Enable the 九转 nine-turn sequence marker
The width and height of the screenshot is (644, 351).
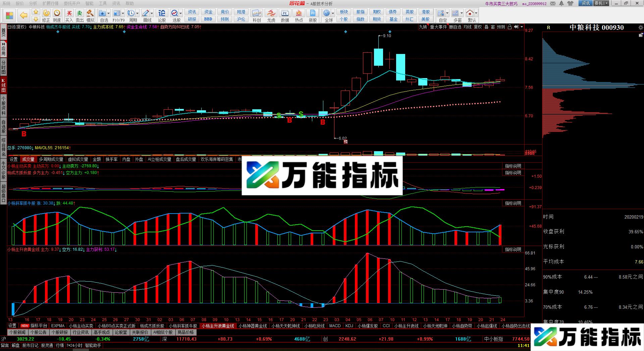423,27
